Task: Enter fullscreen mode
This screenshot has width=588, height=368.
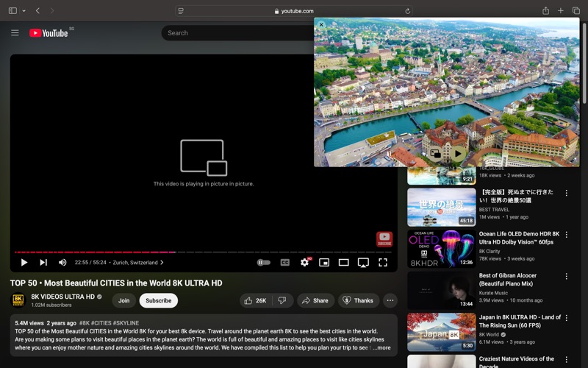Action: 383,263
